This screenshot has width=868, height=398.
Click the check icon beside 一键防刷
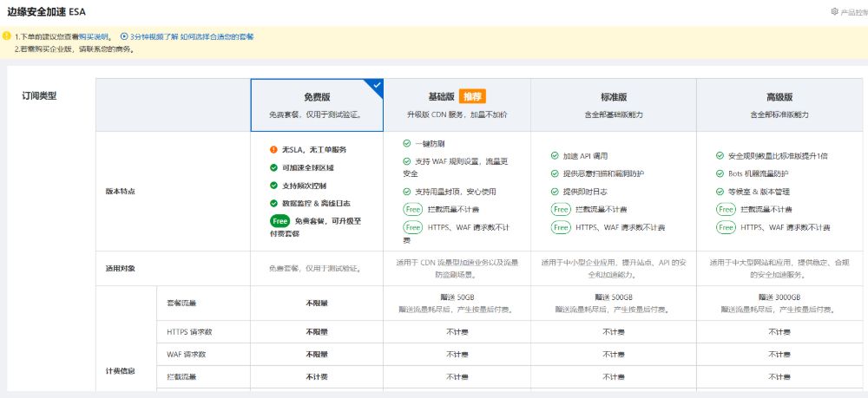pos(408,143)
